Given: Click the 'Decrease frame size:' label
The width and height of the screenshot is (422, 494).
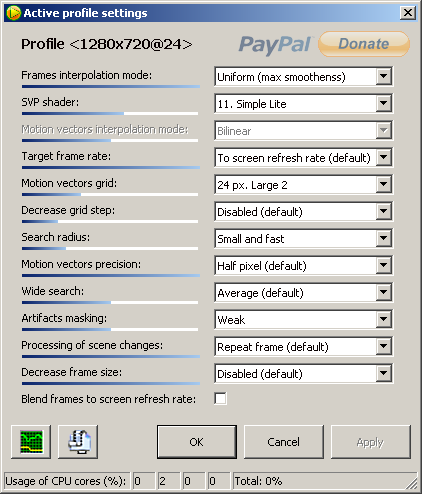Looking at the screenshot, I should [x=72, y=372].
